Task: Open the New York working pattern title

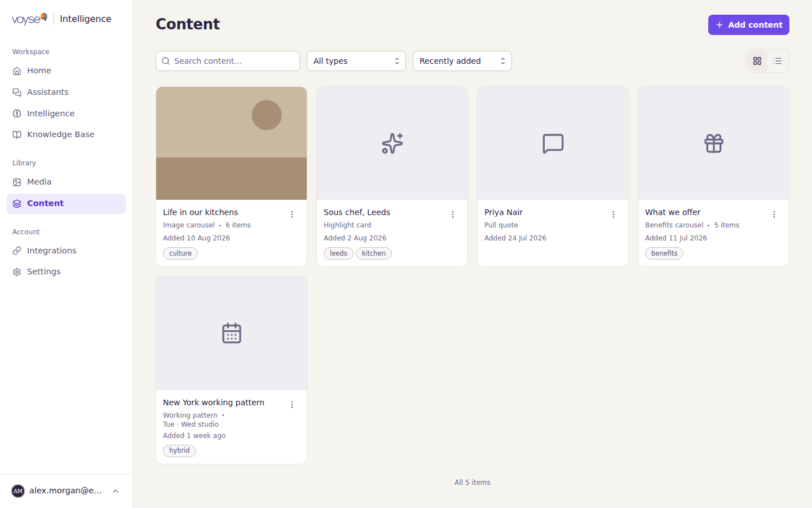Action: point(214,402)
